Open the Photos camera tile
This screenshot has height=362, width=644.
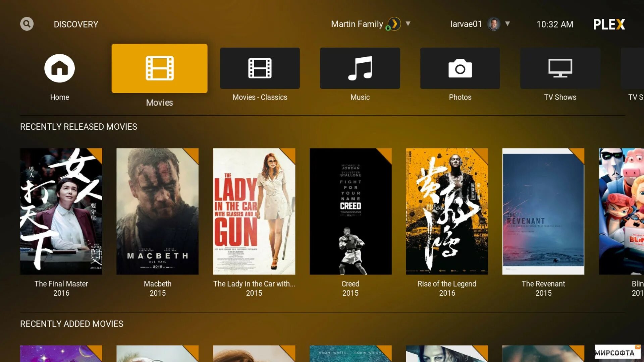460,68
